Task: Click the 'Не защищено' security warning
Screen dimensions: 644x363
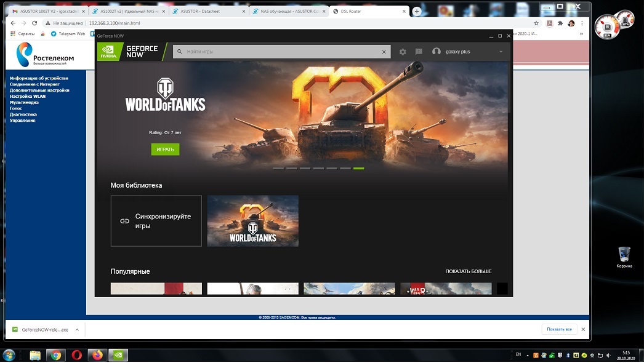Action: click(64, 23)
